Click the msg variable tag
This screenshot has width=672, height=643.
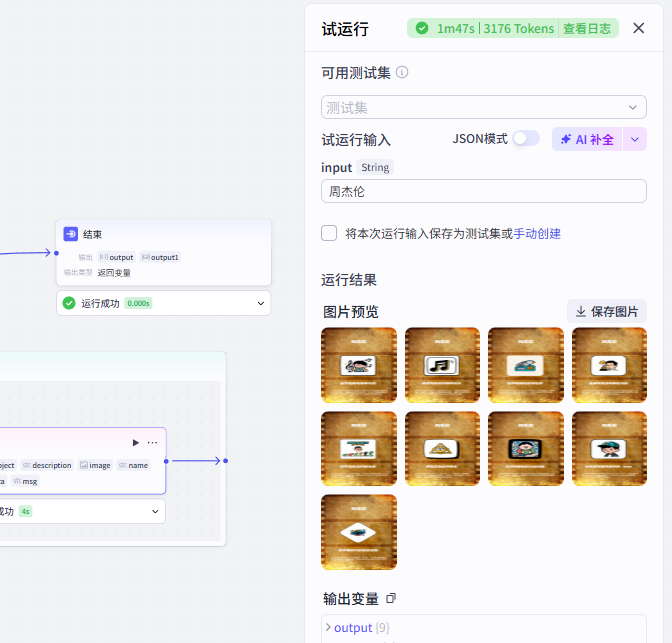[x=25, y=481]
